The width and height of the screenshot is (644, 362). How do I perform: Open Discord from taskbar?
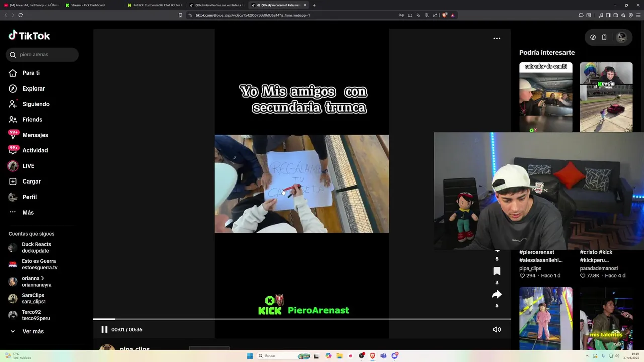pos(395,356)
